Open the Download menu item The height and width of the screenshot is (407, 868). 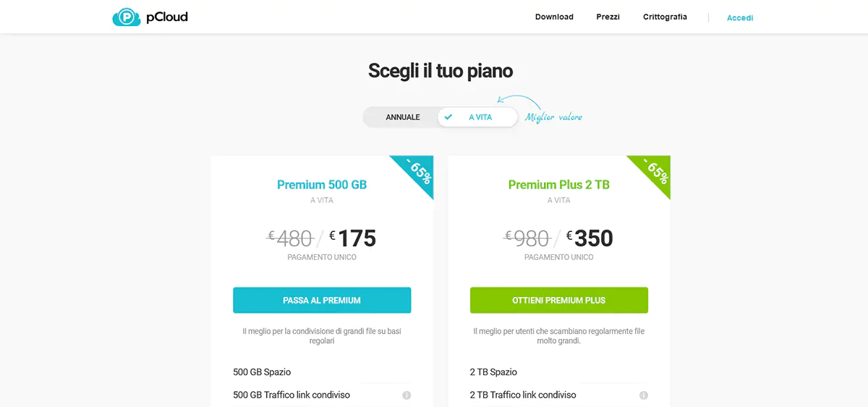coord(554,17)
